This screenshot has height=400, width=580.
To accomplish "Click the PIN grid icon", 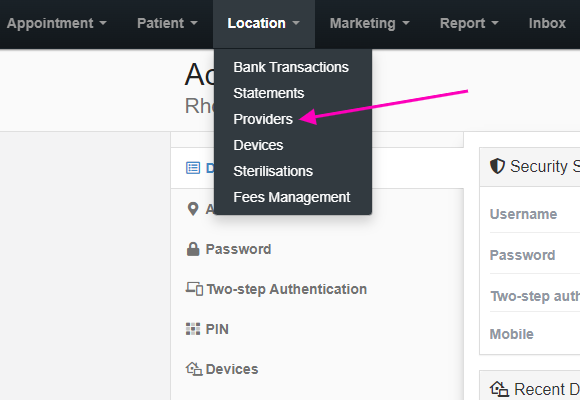I will (x=193, y=329).
